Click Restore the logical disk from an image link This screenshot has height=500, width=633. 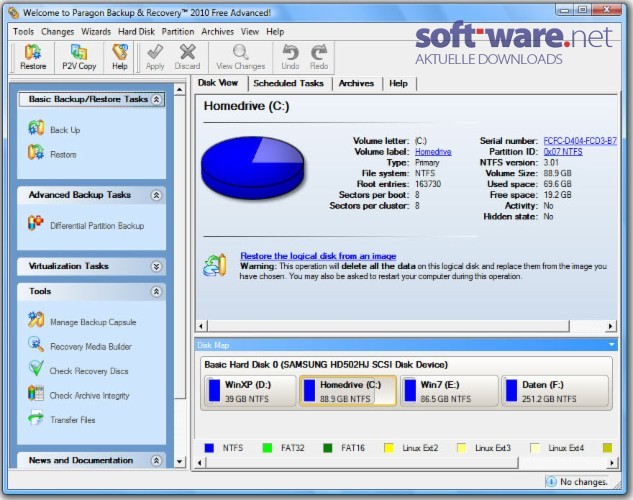pos(318,256)
